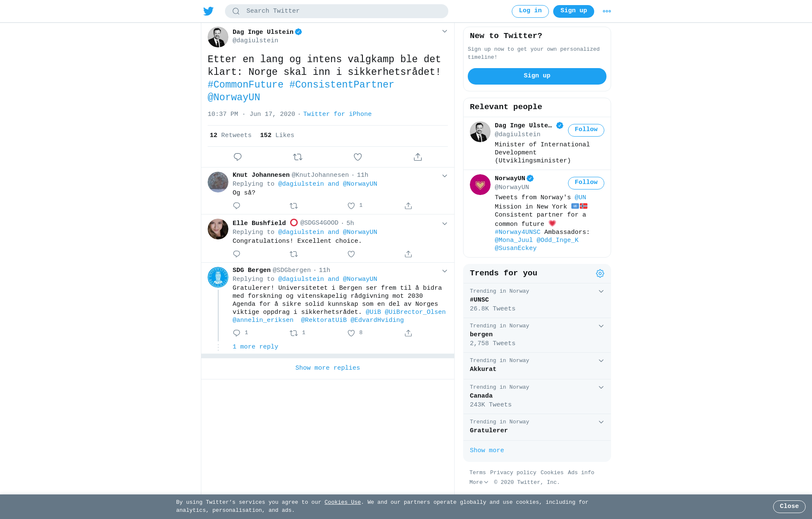Open trends settings gear icon
The width and height of the screenshot is (812, 519).
[x=600, y=274]
